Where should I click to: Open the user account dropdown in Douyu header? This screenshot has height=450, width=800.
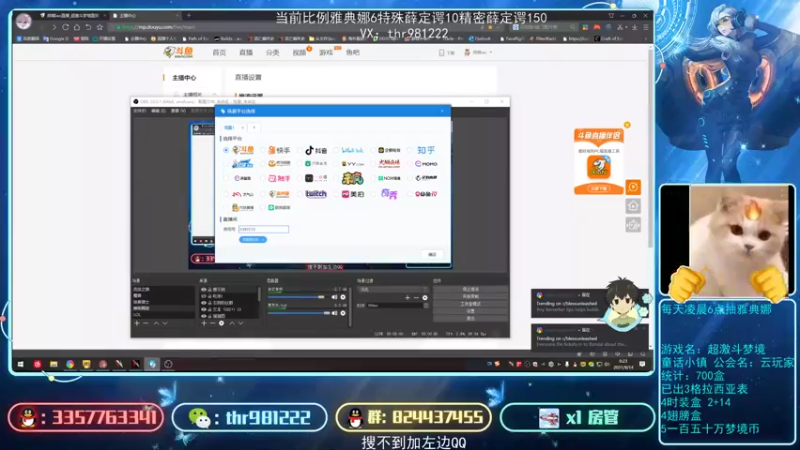479,52
